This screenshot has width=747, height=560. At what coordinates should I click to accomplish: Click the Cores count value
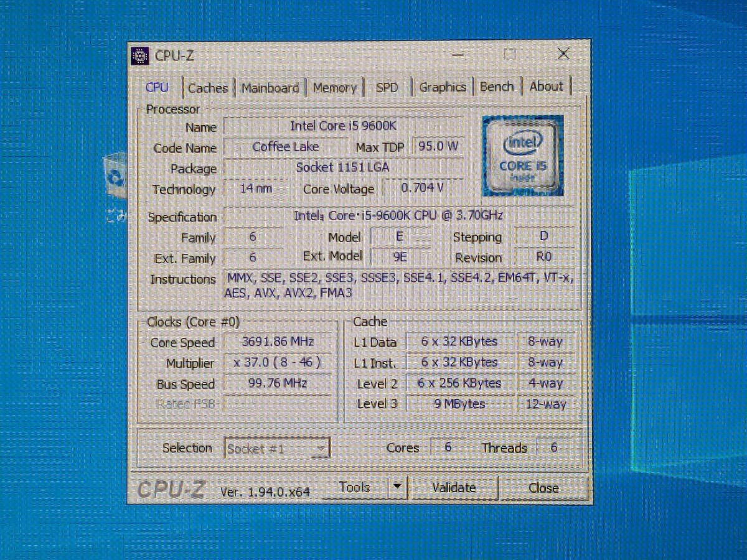(448, 447)
